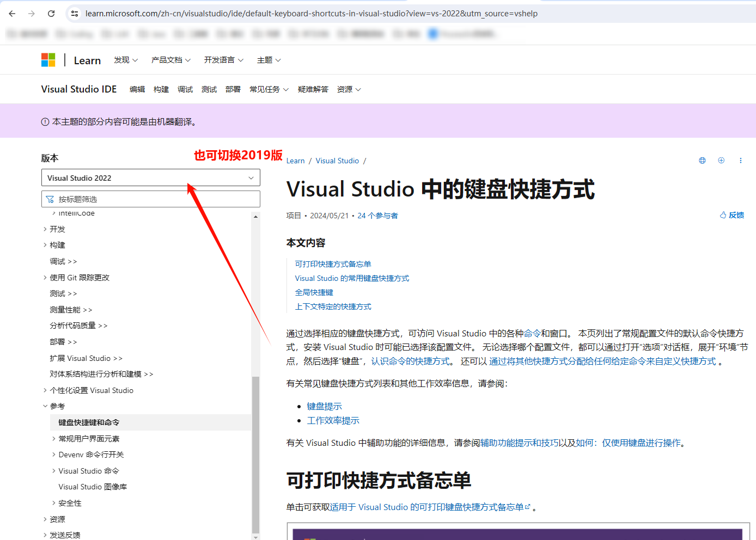This screenshot has width=756, height=540.
Task: Click the Learn site title
Action: [87, 60]
